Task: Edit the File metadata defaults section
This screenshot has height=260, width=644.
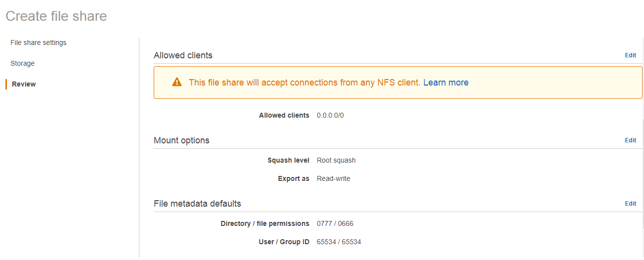Action: point(630,204)
